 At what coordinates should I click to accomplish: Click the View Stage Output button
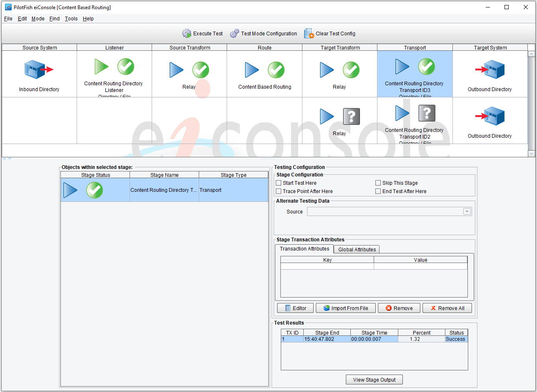374,380
